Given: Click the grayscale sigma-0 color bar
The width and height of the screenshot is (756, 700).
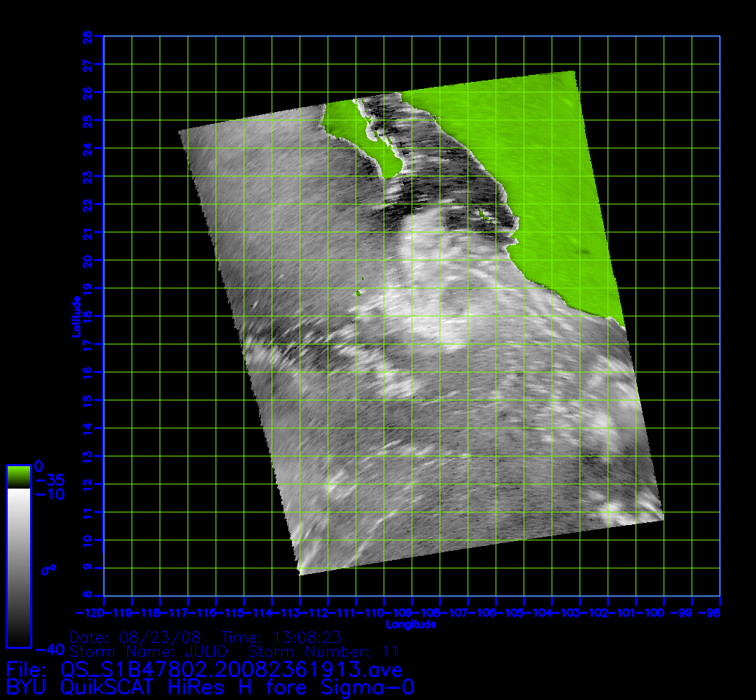Looking at the screenshot, I should [18, 567].
